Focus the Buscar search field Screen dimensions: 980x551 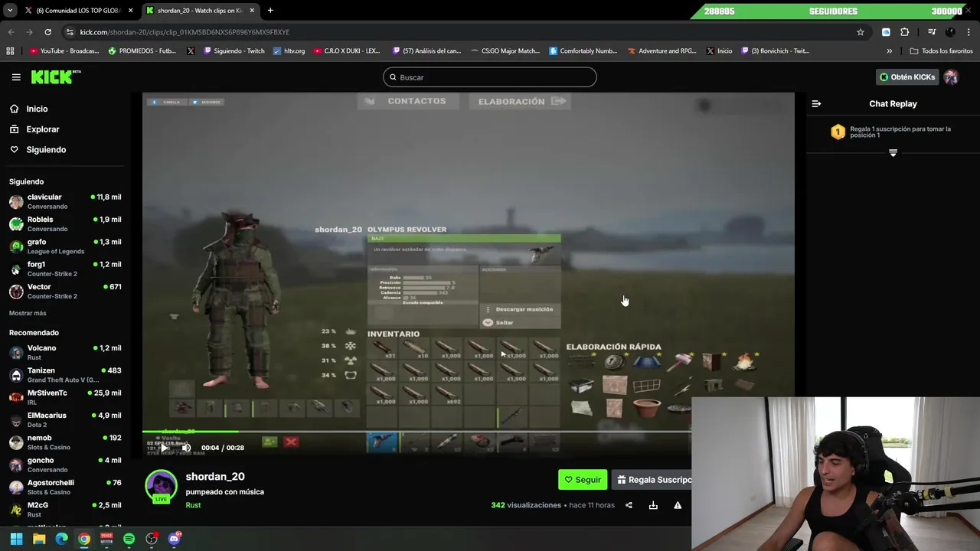point(490,77)
